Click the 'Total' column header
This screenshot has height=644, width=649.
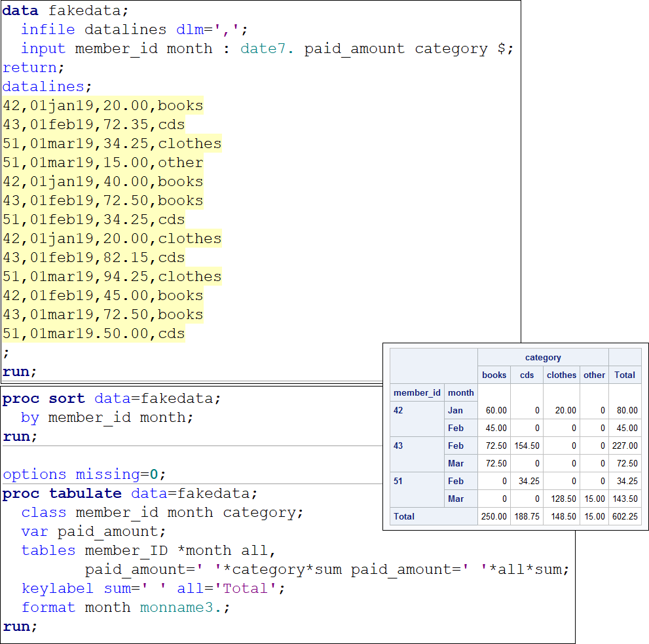(625, 375)
